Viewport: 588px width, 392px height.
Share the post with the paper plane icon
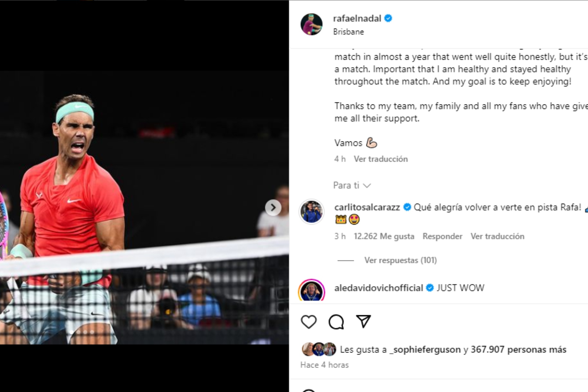click(363, 321)
